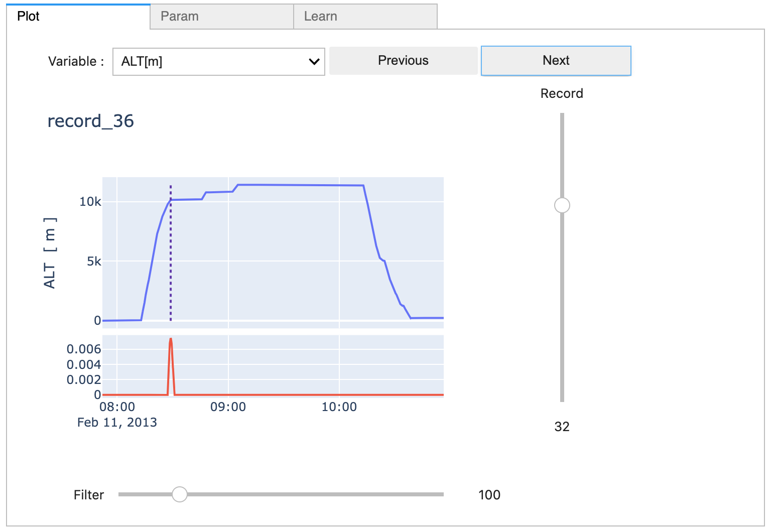773x532 pixels.
Task: Click the right end of the Filter slider track
Action: (442, 494)
